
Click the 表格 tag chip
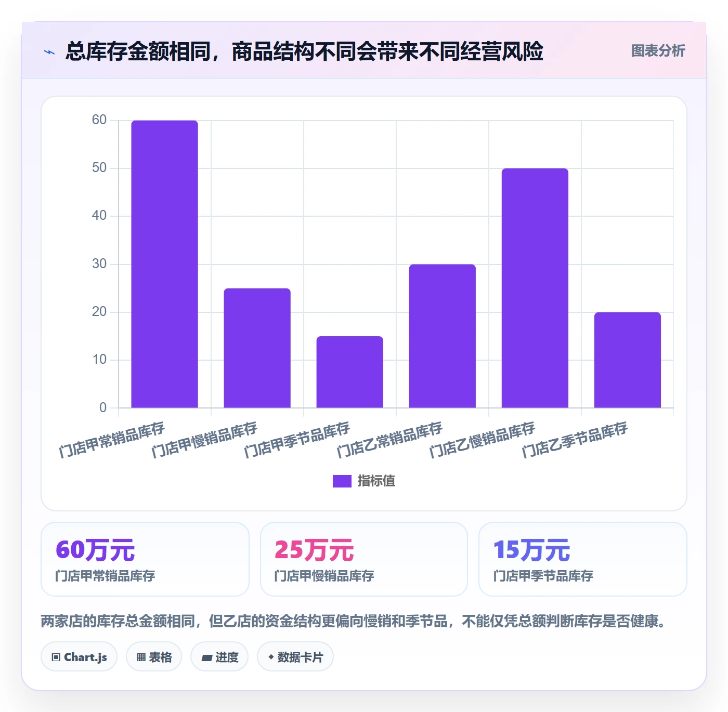(154, 657)
